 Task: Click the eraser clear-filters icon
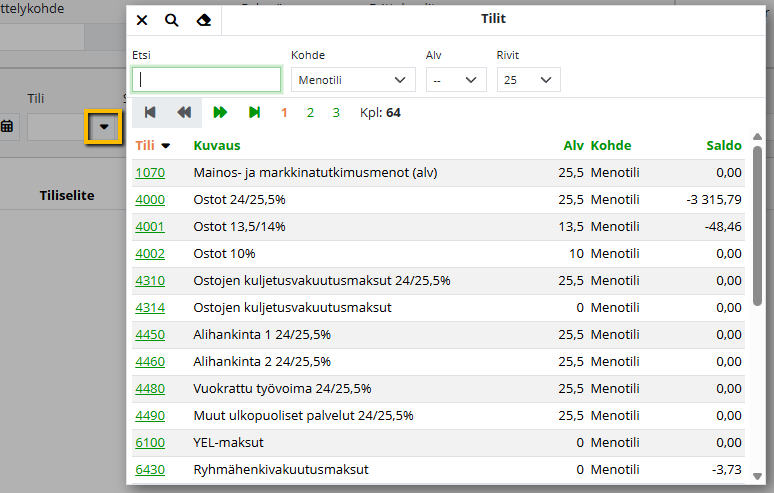(x=204, y=20)
